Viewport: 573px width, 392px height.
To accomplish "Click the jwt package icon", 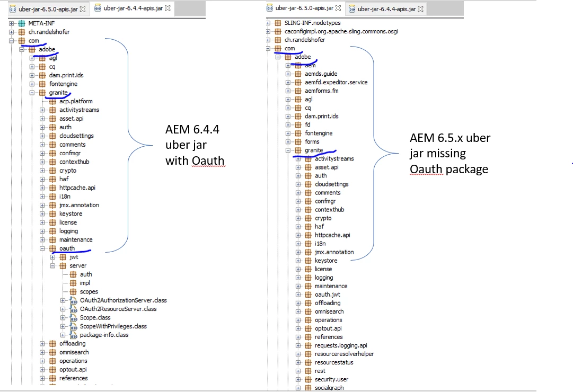I will click(x=63, y=257).
